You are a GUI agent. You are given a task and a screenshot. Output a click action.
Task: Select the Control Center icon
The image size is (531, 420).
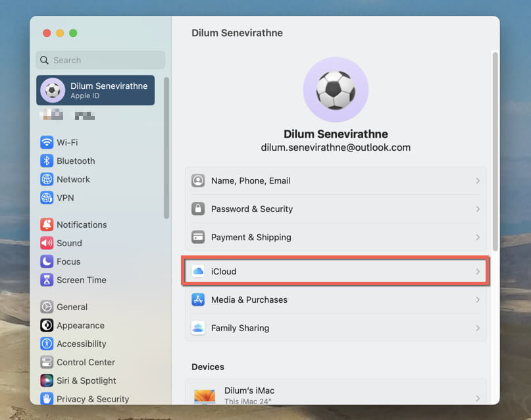[47, 362]
